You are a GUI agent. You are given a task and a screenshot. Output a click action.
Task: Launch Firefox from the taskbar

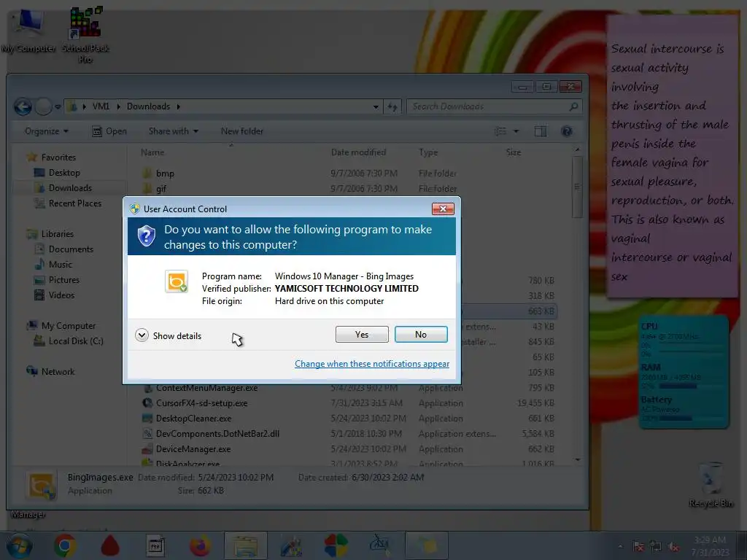[200, 545]
